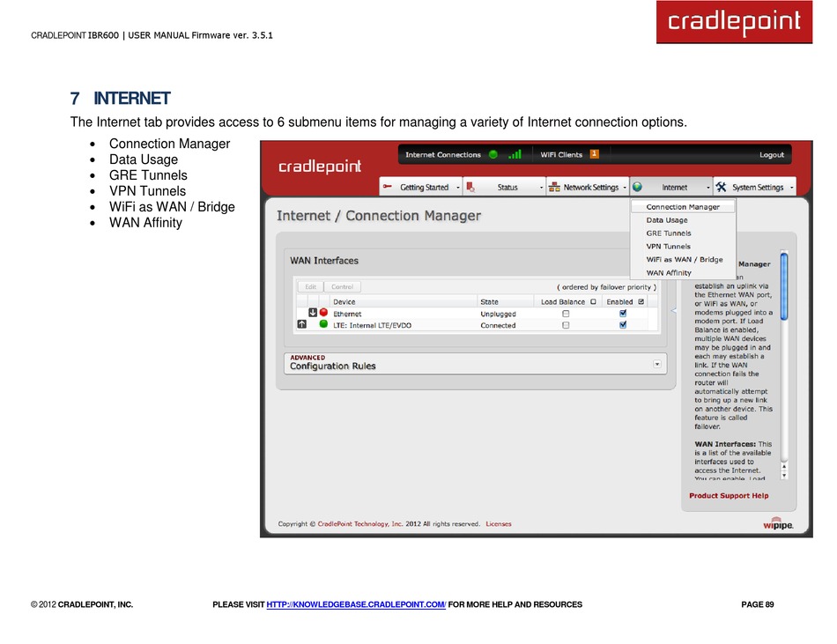Viewport: 837px width, 644px height.
Task: Open VPN Tunnels from the Internet menu
Action: (x=683, y=246)
